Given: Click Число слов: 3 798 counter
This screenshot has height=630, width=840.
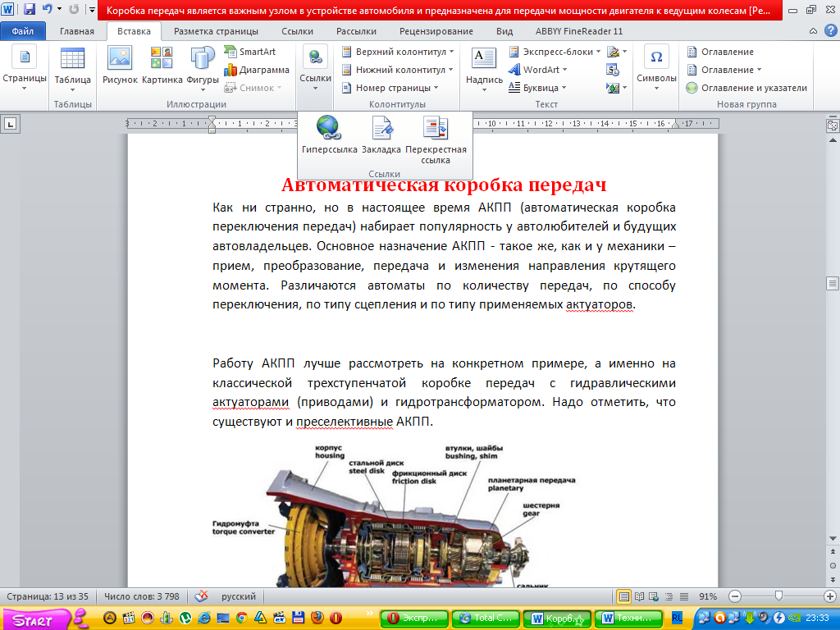Looking at the screenshot, I should click(142, 596).
